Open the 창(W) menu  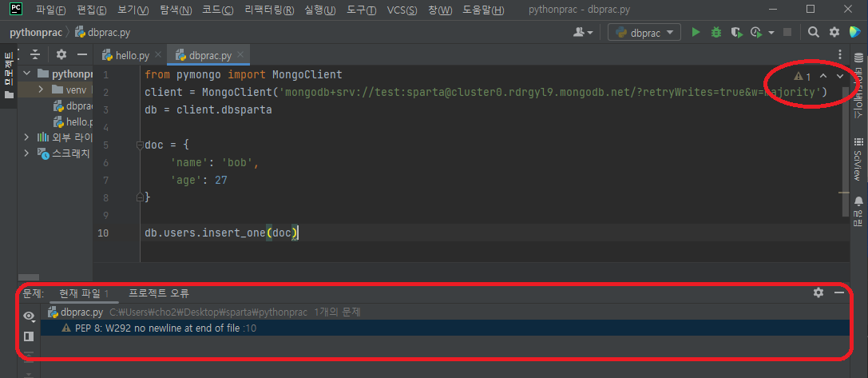(440, 10)
